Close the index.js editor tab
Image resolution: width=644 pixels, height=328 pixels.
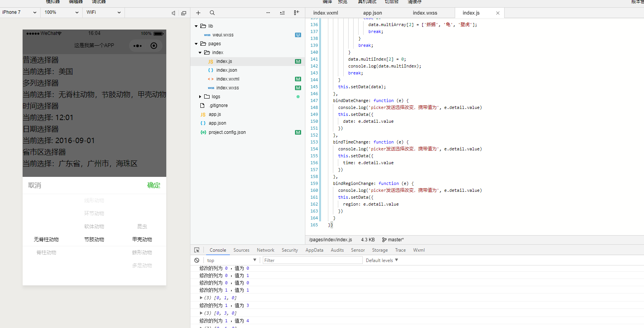tap(498, 13)
